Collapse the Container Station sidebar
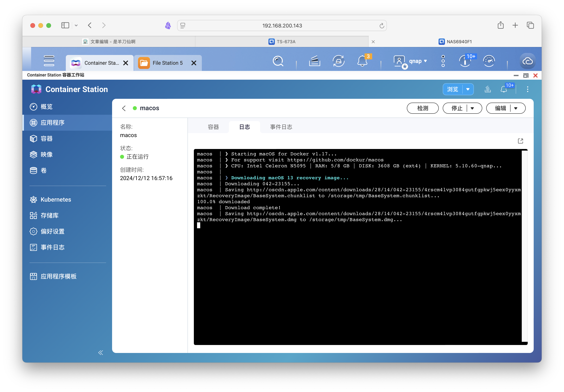 pos(101,353)
